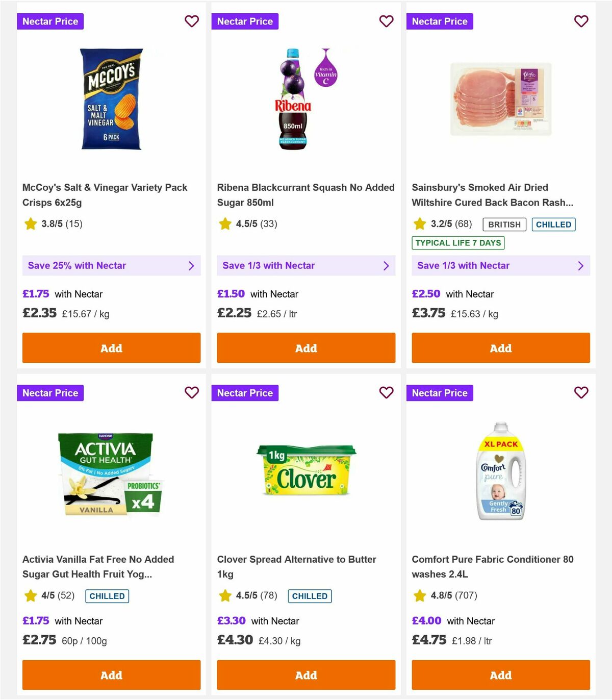Click the TYPICAL LIFE 7 DAYS label

coord(458,243)
